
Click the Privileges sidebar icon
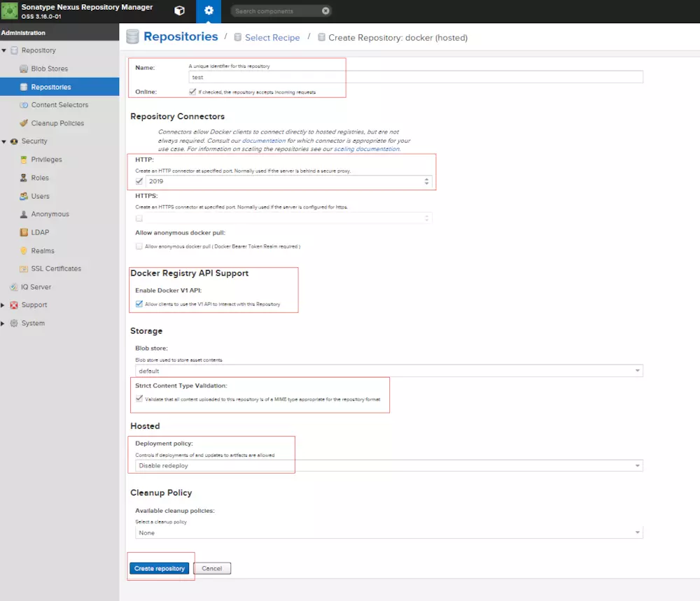tap(24, 160)
